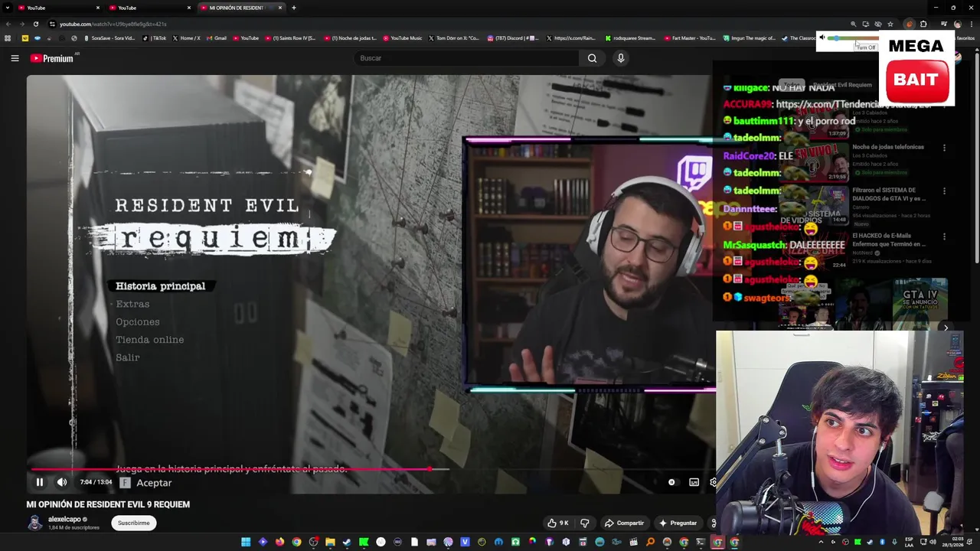980x551 pixels.
Task: Toggle subtitles in the player controls
Action: 694,482
